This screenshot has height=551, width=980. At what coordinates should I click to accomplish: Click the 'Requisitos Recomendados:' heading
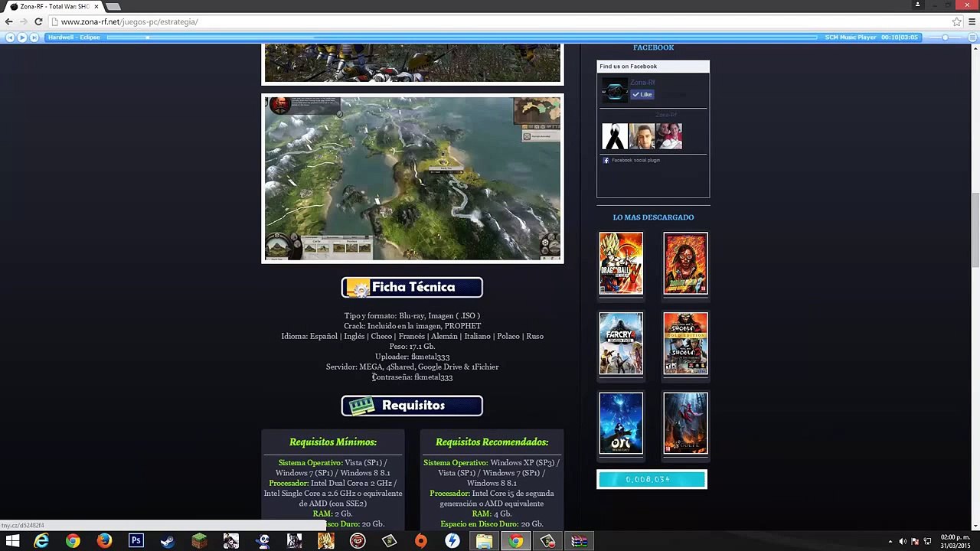tap(492, 442)
